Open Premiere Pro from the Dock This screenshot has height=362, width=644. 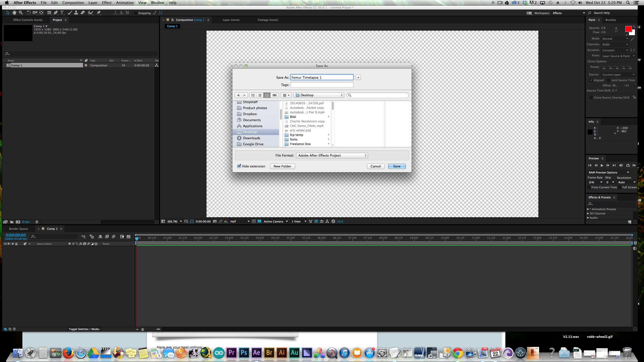(231, 353)
